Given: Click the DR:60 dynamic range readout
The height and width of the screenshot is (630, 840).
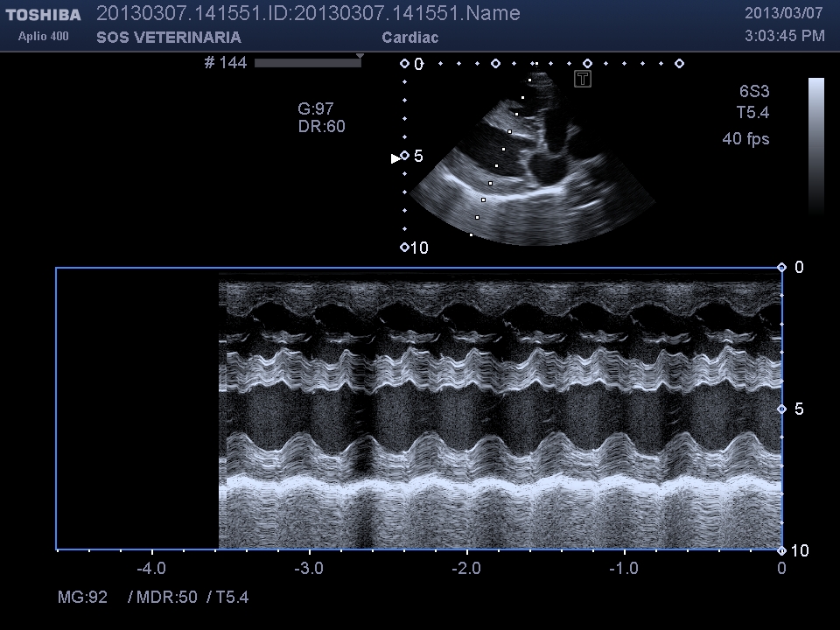Looking at the screenshot, I should tap(321, 126).
